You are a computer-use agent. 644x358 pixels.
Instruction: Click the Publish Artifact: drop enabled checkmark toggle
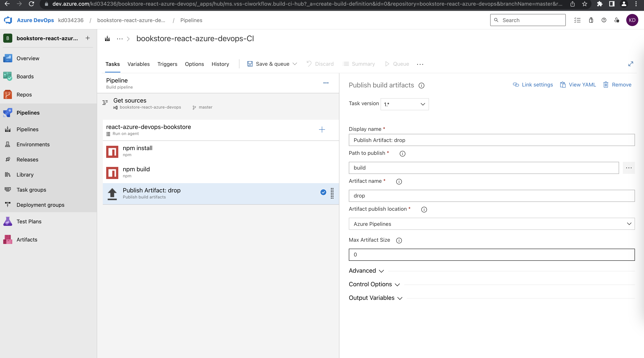[323, 192]
